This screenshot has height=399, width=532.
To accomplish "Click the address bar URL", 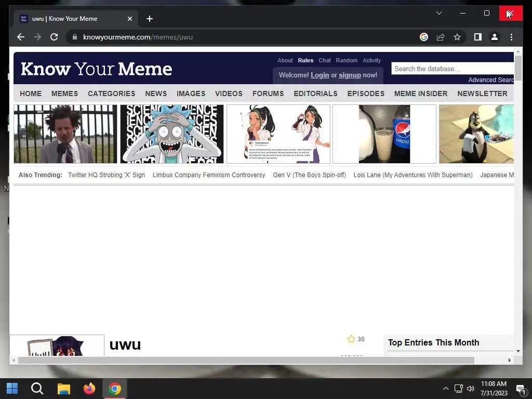I will tap(138, 37).
